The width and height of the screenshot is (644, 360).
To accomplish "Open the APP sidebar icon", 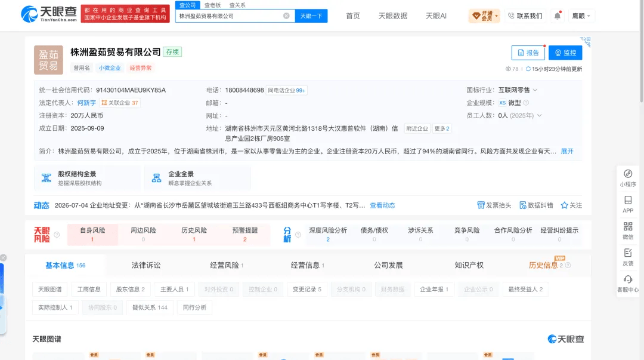I will click(x=627, y=205).
